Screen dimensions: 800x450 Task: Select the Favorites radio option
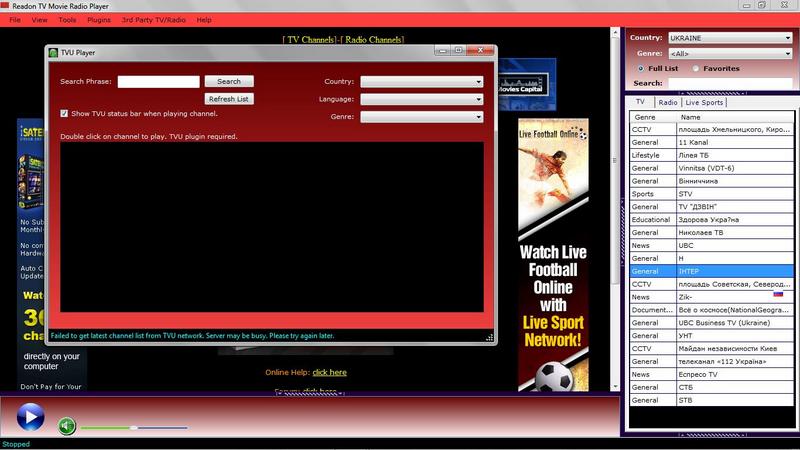point(695,68)
